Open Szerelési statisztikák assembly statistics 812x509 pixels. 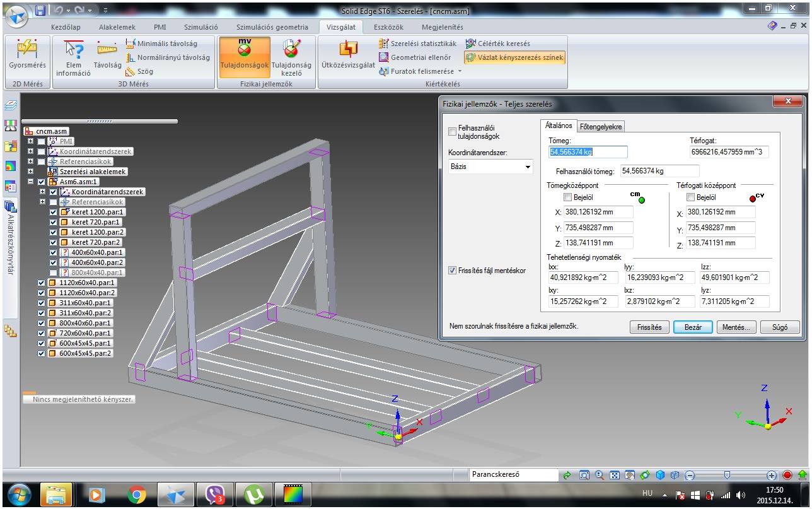pos(417,44)
